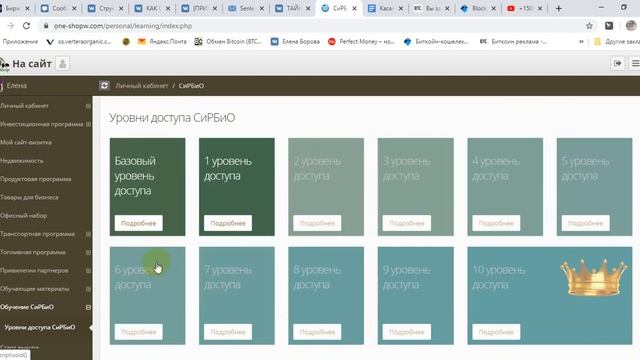Click Подробнее on 7 уровень доступа card
This screenshot has height=360, width=640.
228,332
